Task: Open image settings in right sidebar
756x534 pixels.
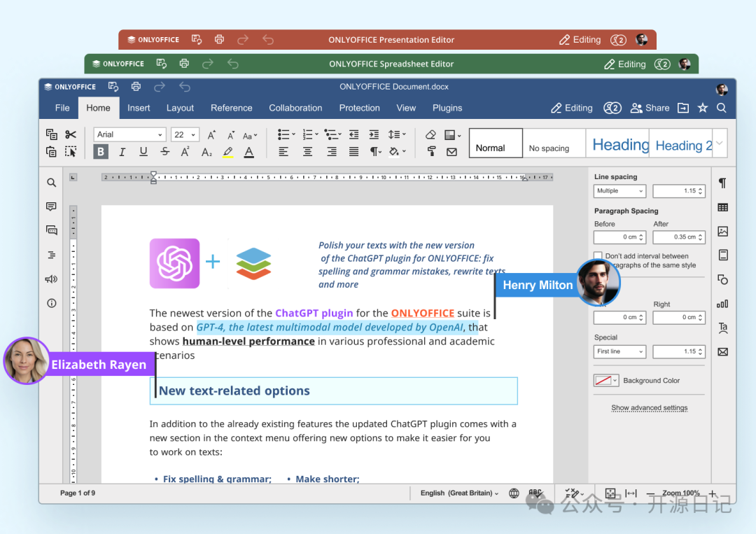Action: 722,231
